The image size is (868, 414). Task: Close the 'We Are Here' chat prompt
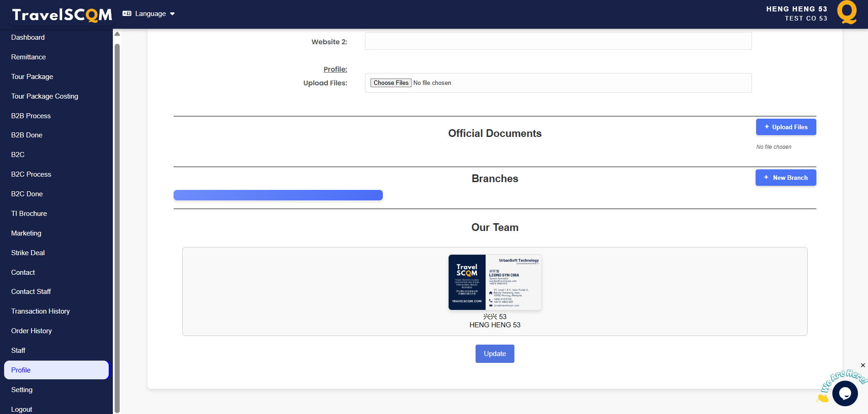point(863,365)
